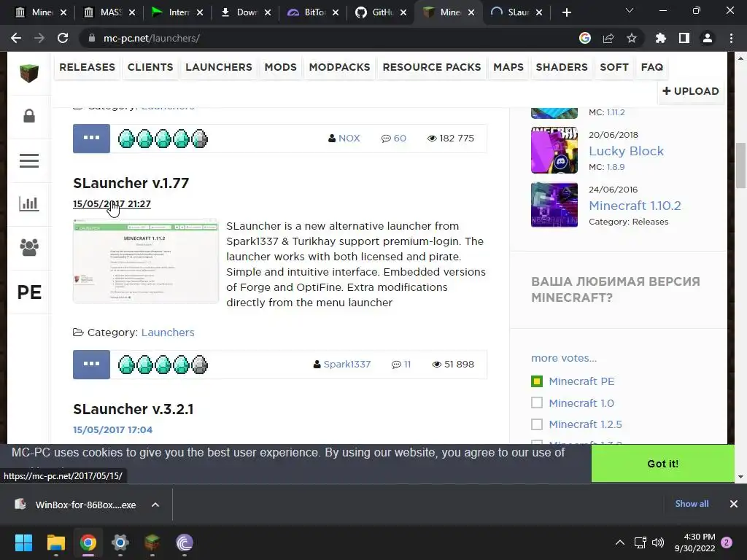This screenshot has height=560, width=747.
Task: Open the MAPS menu item
Action: click(x=508, y=67)
